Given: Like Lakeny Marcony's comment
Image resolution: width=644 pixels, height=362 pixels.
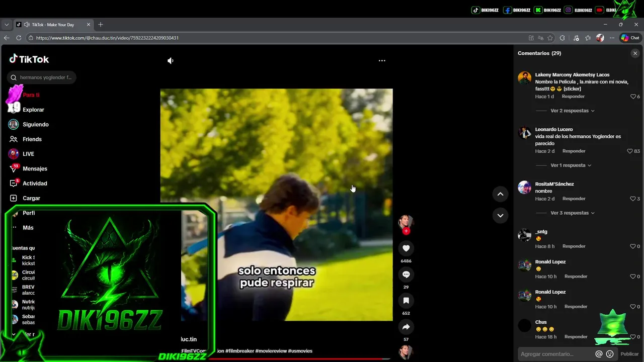Looking at the screenshot, I should [633, 97].
